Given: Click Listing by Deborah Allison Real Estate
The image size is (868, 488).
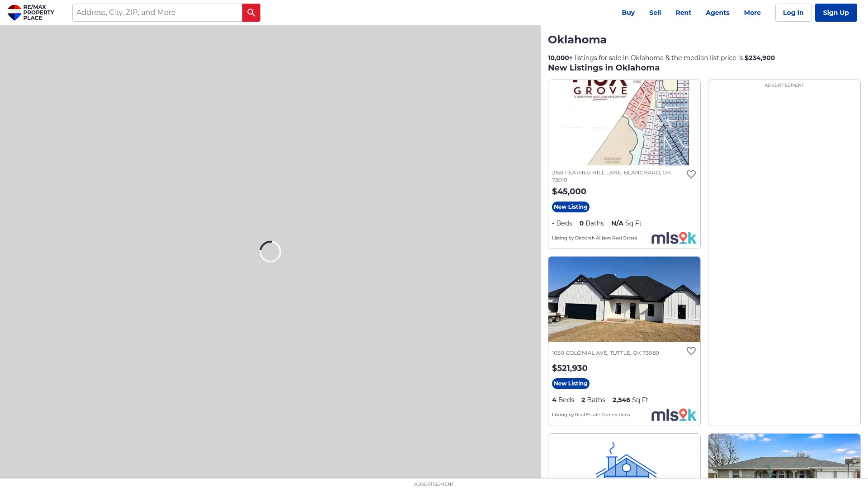Looking at the screenshot, I should pyautogui.click(x=594, y=238).
